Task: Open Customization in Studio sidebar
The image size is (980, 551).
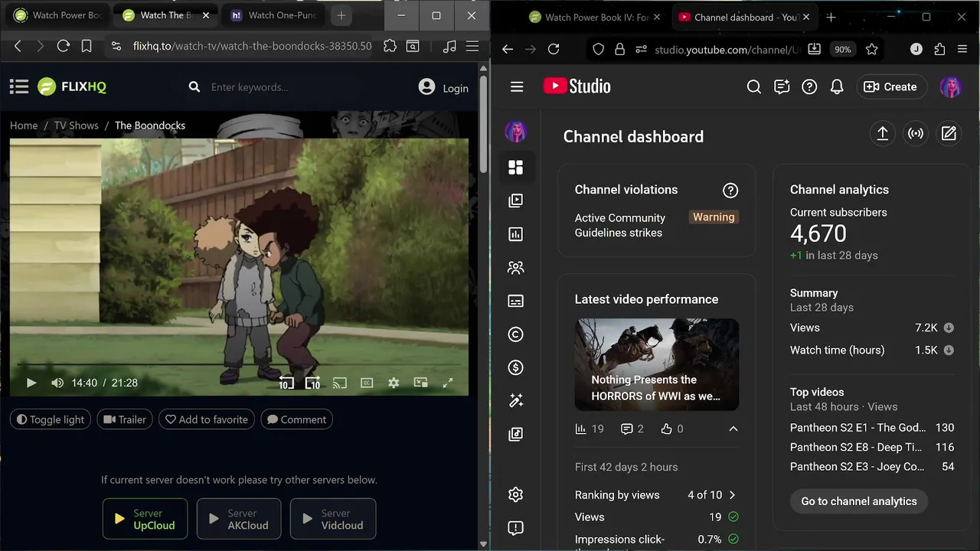Action: coord(516,401)
